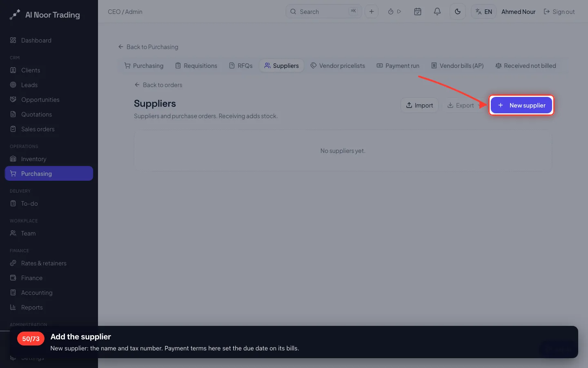The height and width of the screenshot is (368, 588).
Task: Open the quick add plus button in header
Action: tap(372, 11)
